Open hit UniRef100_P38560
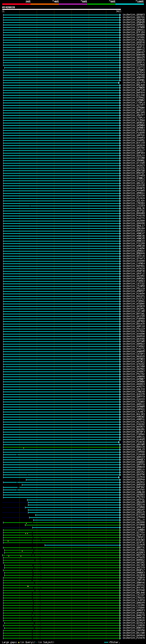 (133, 434)
